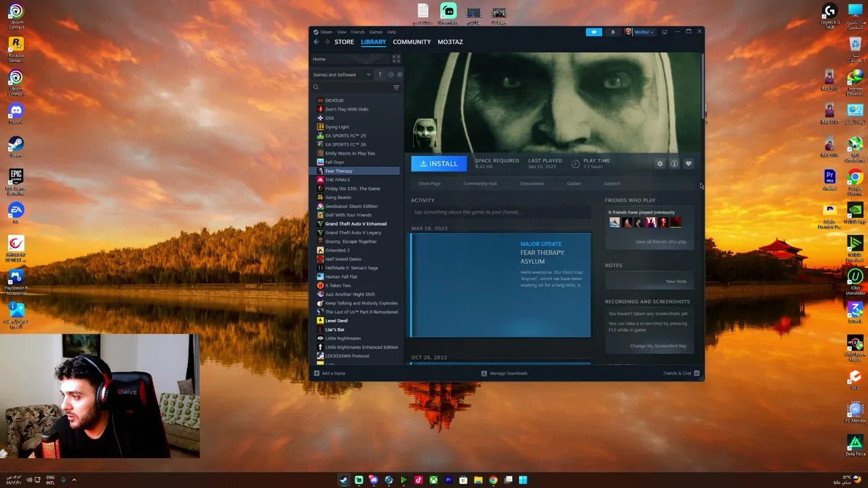Click the Xbox icon in the taskbar

pyautogui.click(x=433, y=481)
